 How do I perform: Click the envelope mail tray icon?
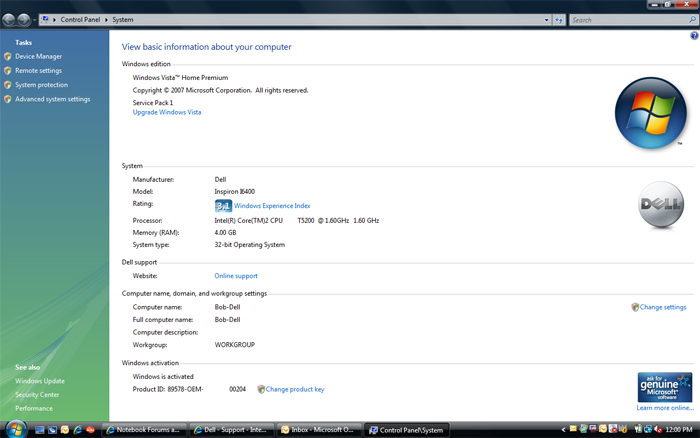tap(573, 429)
